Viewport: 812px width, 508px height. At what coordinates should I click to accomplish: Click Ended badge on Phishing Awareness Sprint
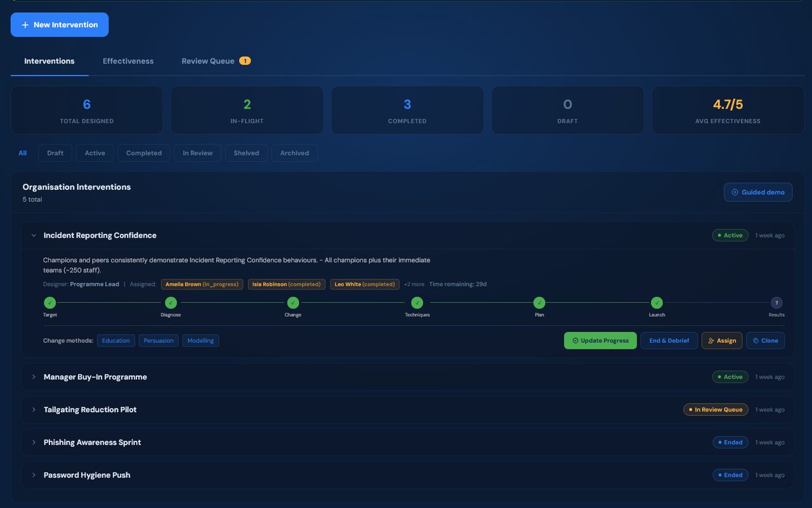tap(730, 443)
